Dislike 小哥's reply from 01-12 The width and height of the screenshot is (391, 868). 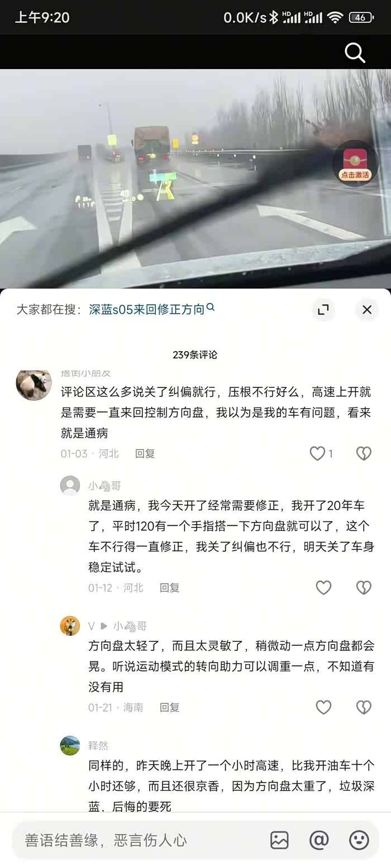click(364, 588)
